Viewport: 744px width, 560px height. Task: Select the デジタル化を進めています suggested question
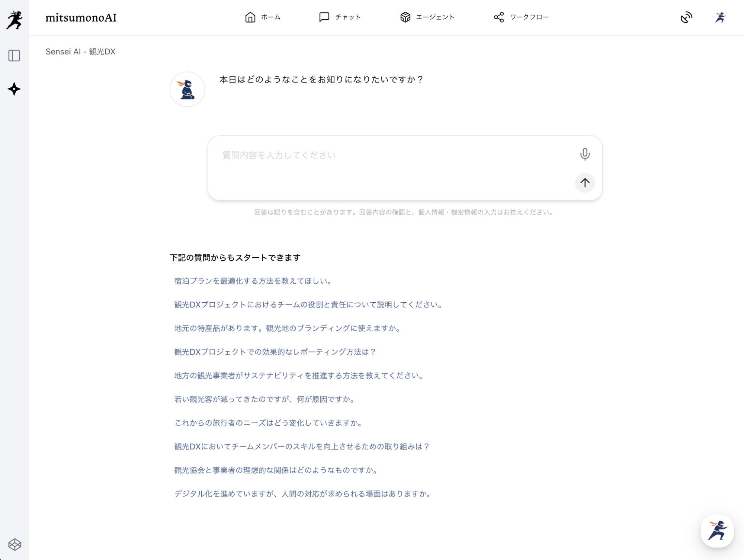pos(303,494)
